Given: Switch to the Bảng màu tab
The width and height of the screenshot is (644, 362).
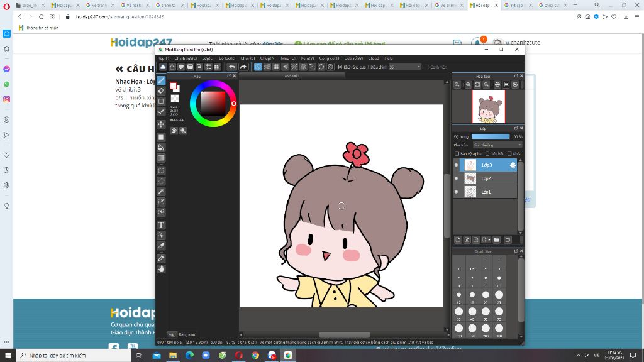Looking at the screenshot, I should [x=187, y=334].
